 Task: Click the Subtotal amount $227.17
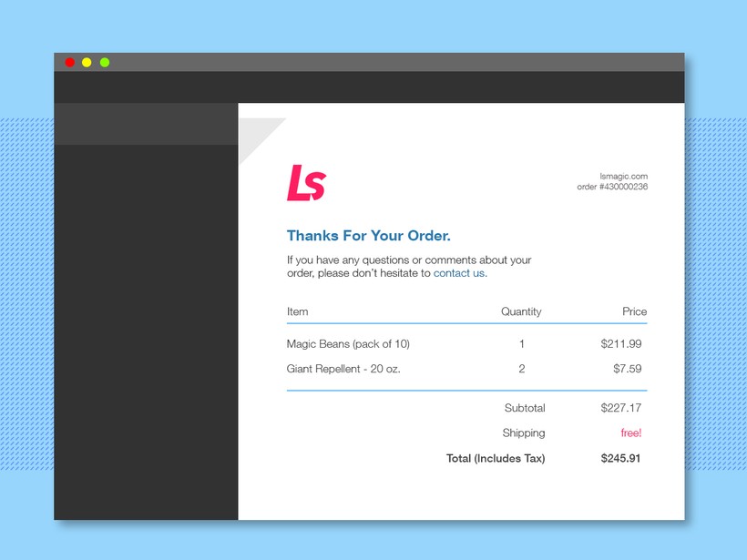(621, 408)
